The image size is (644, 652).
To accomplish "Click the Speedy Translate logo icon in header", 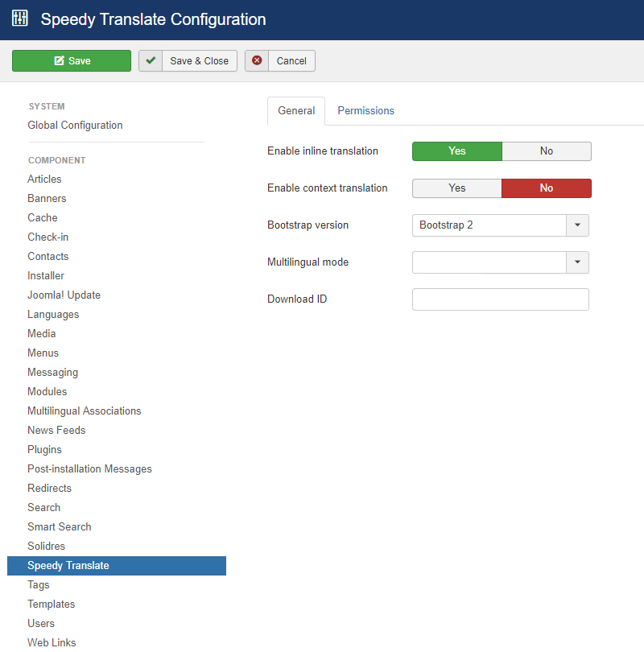I will pos(19,19).
